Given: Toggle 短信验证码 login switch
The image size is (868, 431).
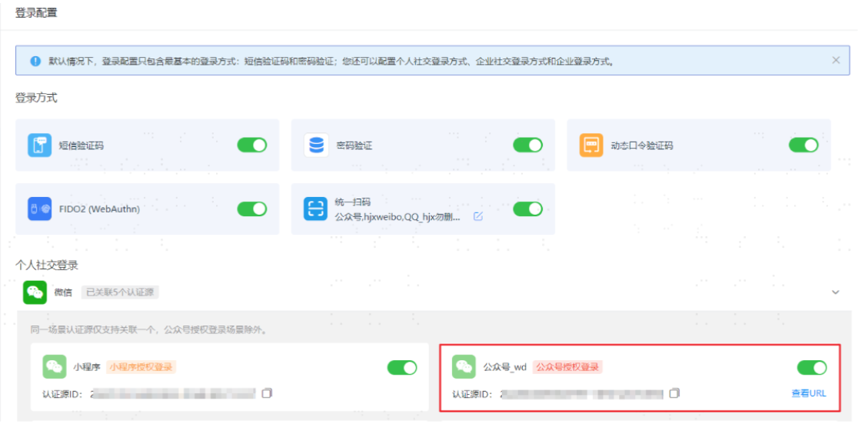Looking at the screenshot, I should [x=252, y=145].
